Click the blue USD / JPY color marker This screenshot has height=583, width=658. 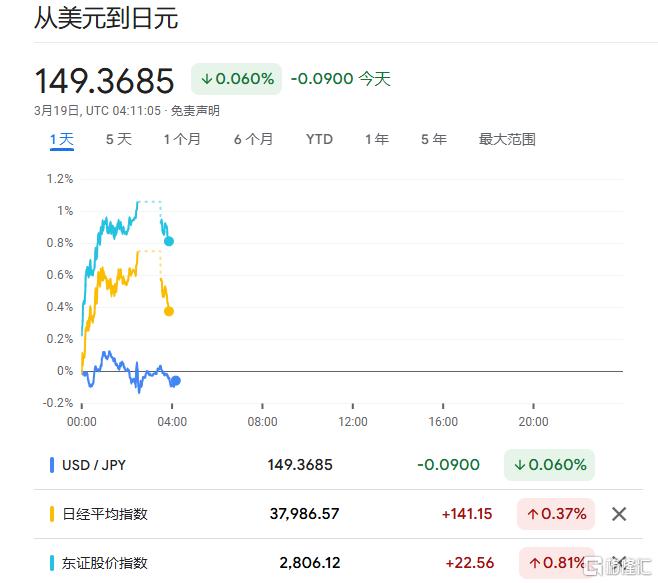tap(52, 465)
